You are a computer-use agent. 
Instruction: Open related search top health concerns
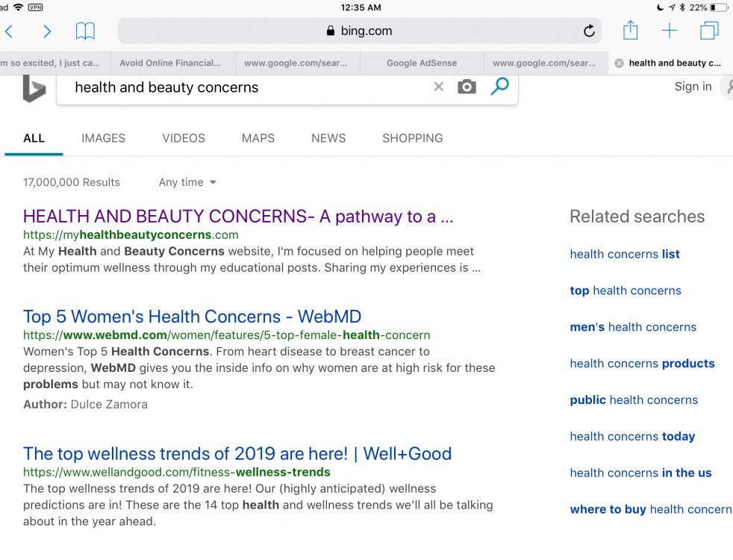[626, 290]
